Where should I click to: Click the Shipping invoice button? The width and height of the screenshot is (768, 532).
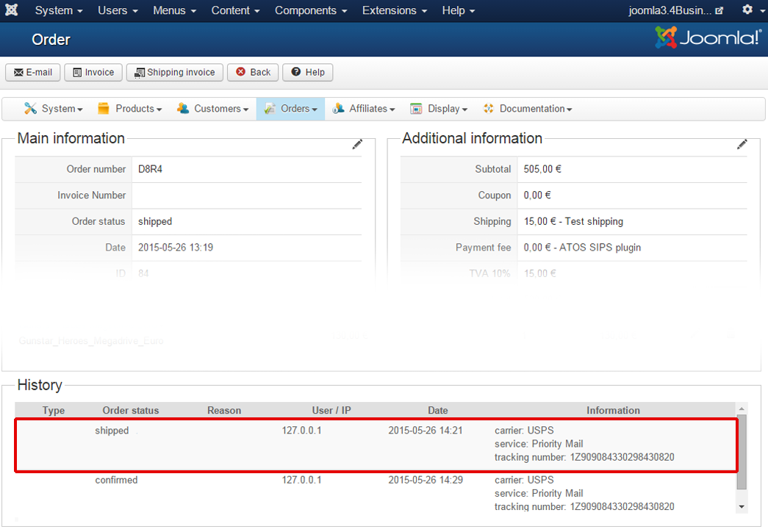(x=174, y=73)
